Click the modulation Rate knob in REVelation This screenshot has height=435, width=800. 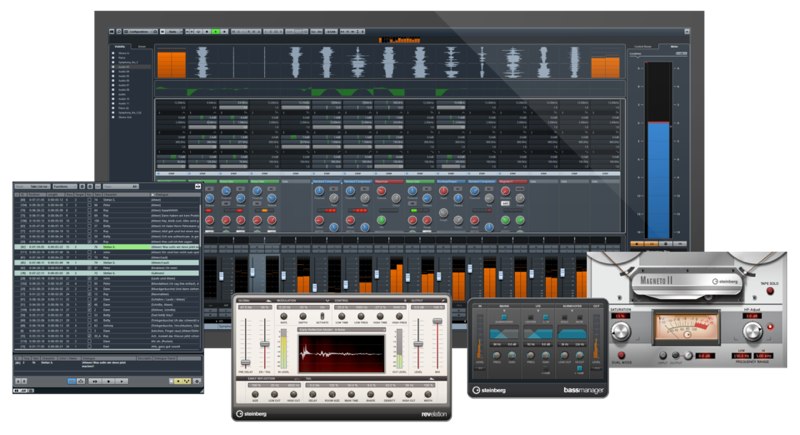pos(284,317)
